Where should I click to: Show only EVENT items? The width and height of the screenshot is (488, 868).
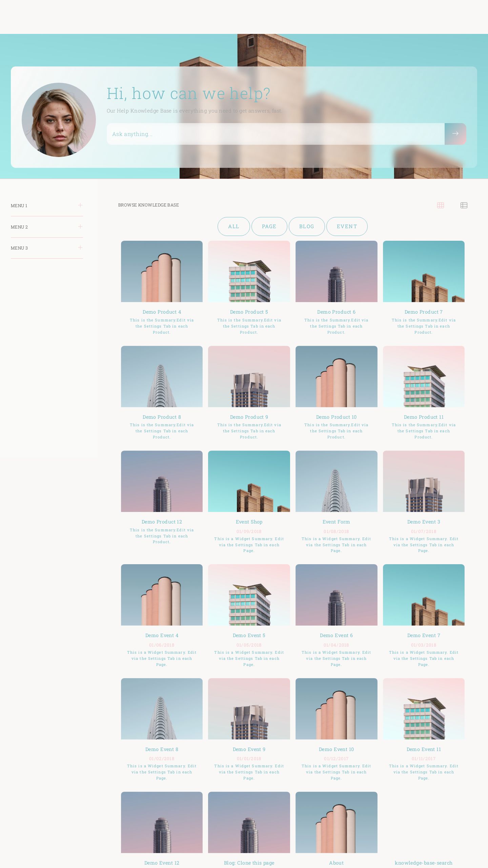347,226
